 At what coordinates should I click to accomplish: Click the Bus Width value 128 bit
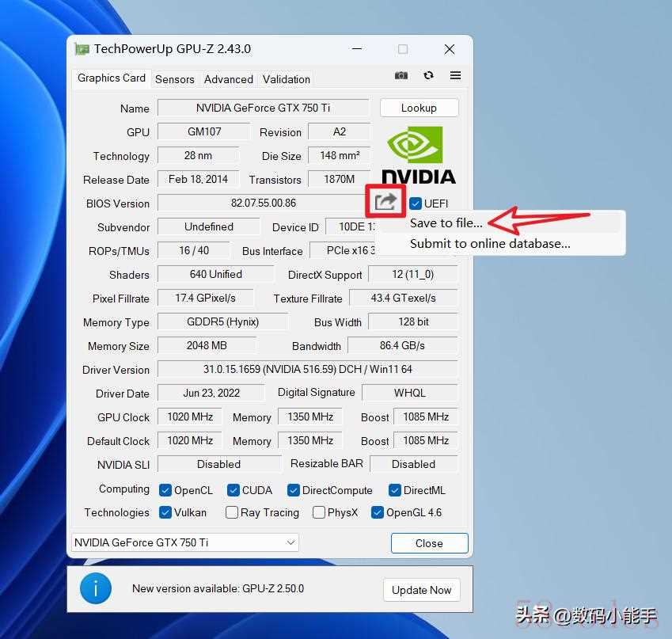[x=413, y=322]
